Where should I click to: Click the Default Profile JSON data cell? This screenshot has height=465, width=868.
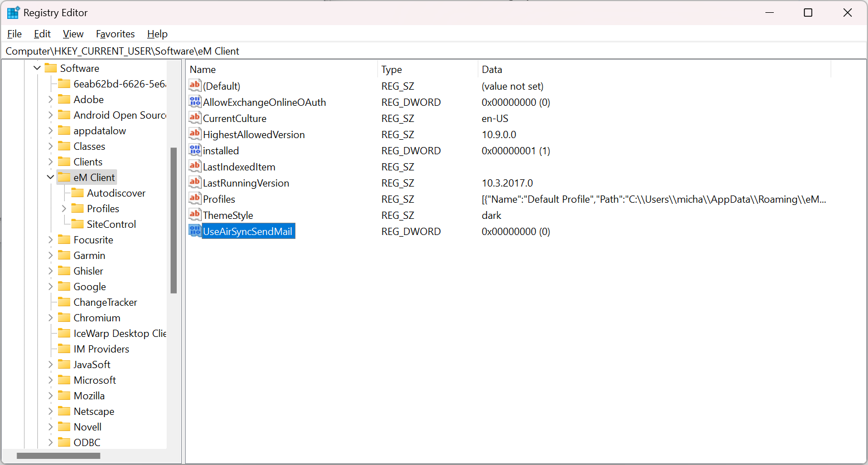(654, 199)
